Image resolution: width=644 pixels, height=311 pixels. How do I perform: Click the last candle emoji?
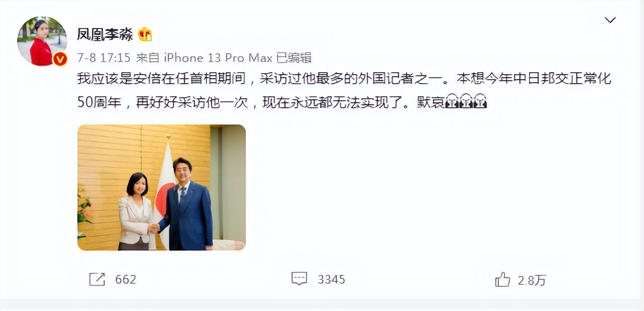(x=480, y=102)
